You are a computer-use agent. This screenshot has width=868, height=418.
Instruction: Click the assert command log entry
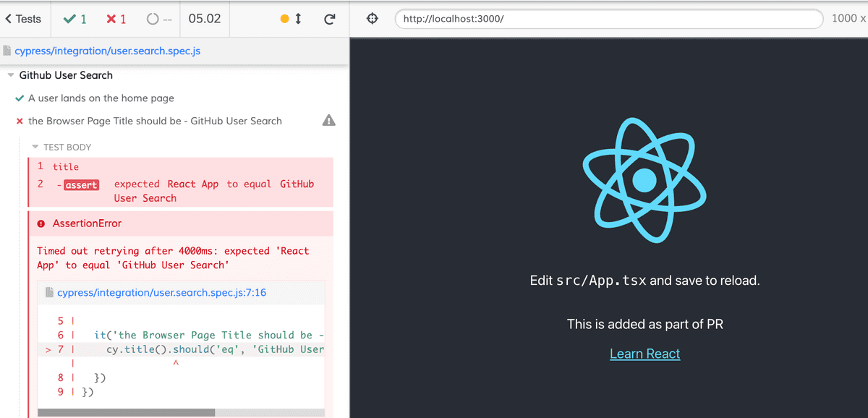(81, 185)
